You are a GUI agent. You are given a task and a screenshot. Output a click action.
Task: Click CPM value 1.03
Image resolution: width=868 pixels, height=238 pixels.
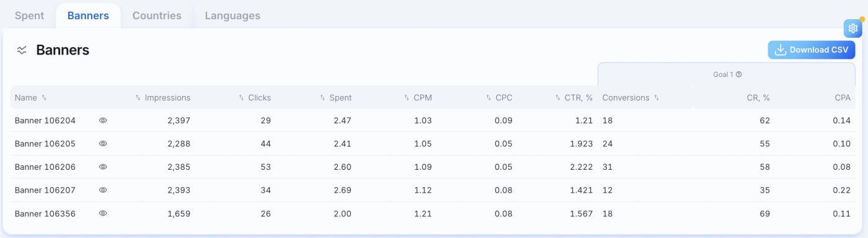423,120
